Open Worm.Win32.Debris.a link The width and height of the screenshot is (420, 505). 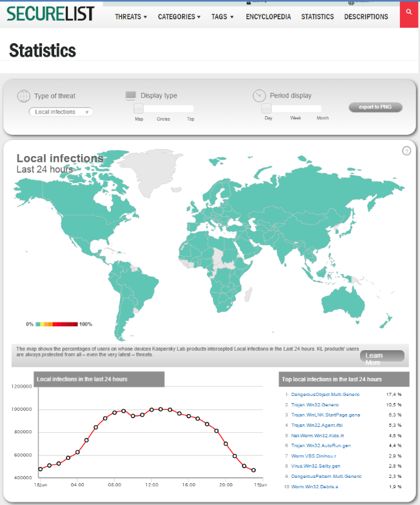tap(315, 486)
